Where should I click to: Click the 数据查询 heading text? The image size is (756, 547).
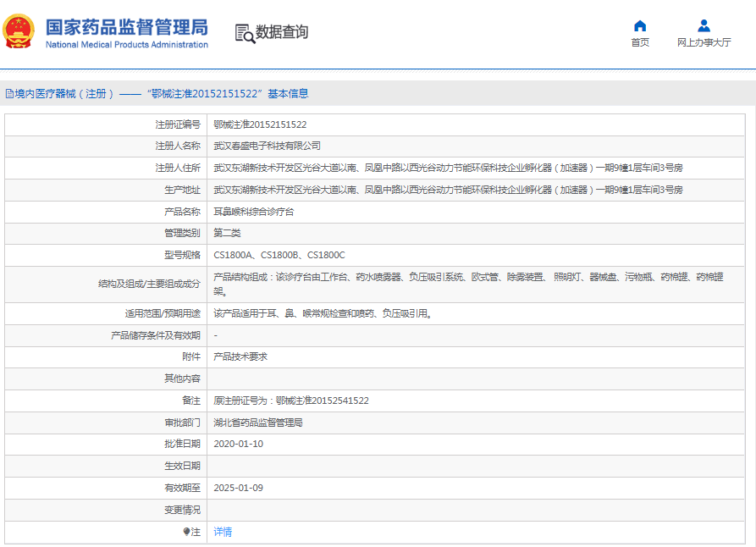(x=282, y=32)
